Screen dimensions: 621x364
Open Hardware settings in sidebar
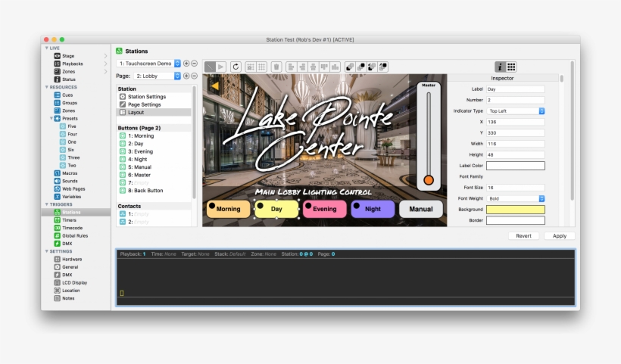pyautogui.click(x=72, y=259)
